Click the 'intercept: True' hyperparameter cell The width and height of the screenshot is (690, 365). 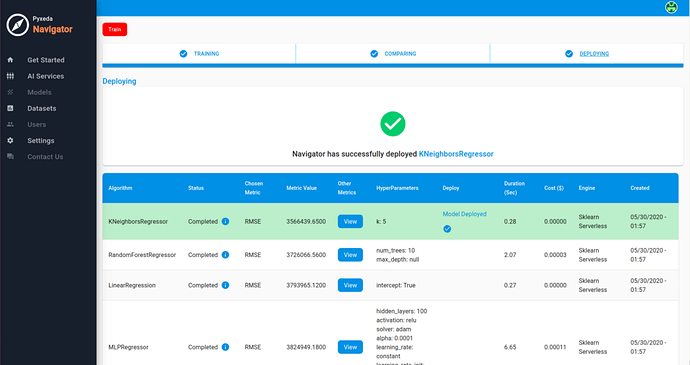pyautogui.click(x=396, y=285)
